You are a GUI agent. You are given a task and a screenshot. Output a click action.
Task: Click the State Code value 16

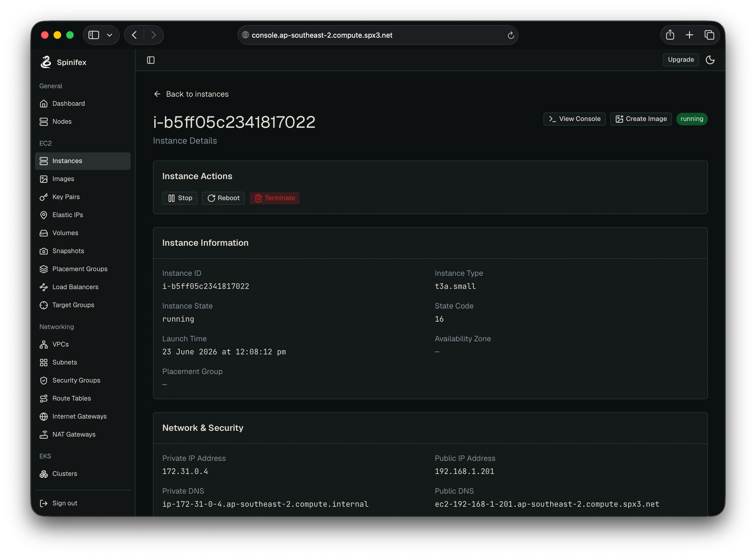tap(439, 319)
